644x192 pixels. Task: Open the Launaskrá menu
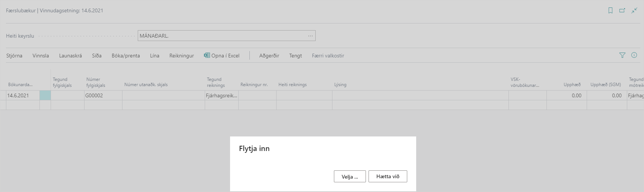70,56
